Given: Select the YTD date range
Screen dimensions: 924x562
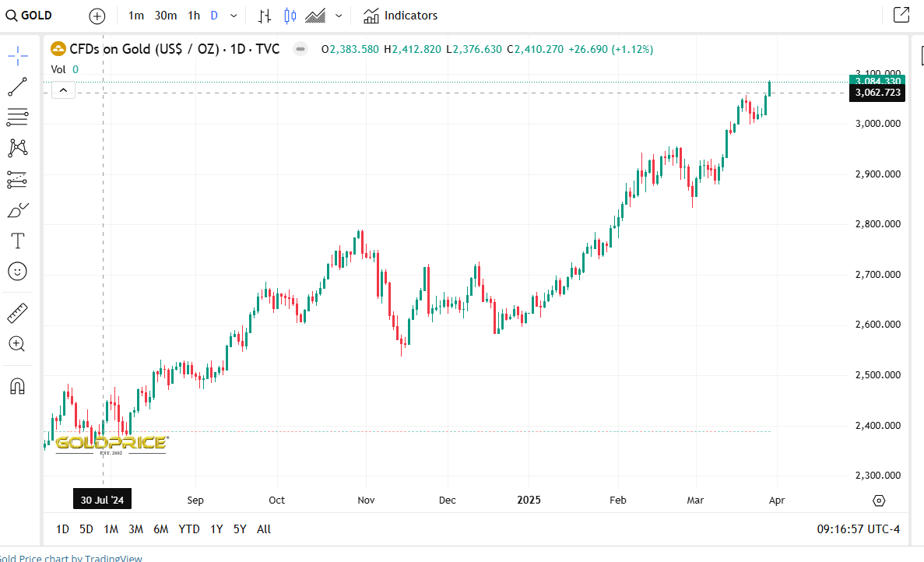Looking at the screenshot, I should (x=188, y=529).
